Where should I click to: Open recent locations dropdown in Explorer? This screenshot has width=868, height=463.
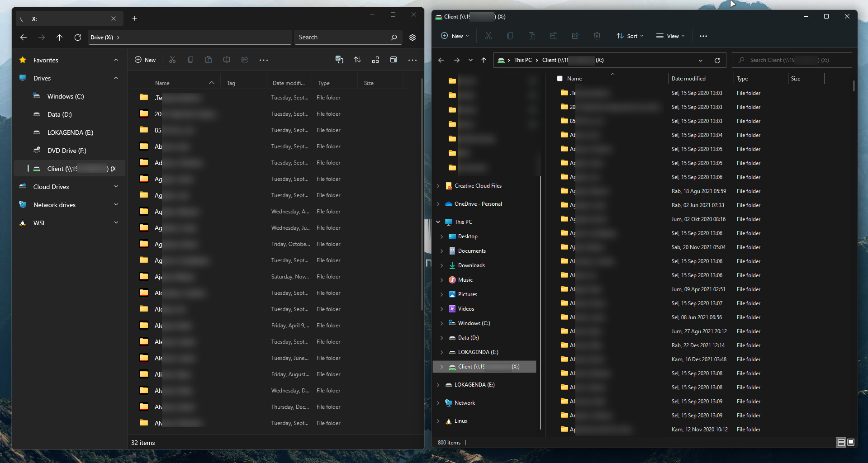pyautogui.click(x=470, y=60)
